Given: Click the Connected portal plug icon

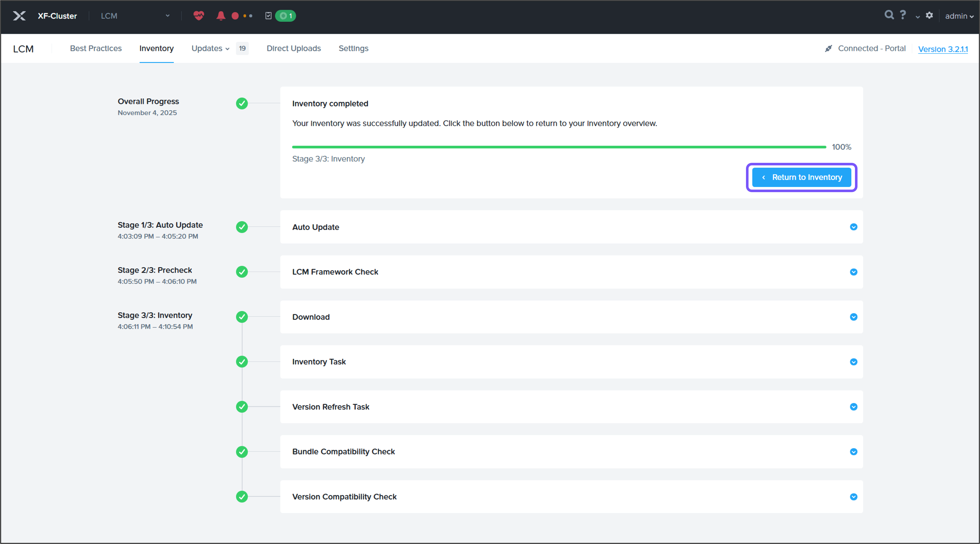Looking at the screenshot, I should (828, 48).
